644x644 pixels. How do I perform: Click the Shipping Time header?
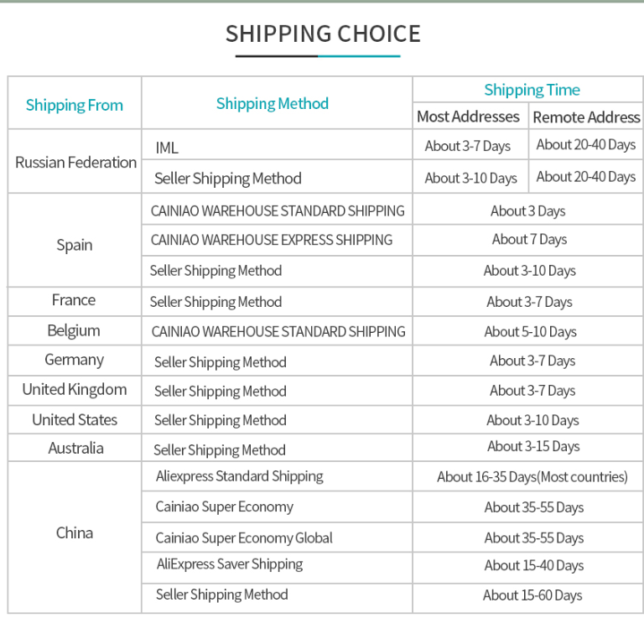(532, 90)
